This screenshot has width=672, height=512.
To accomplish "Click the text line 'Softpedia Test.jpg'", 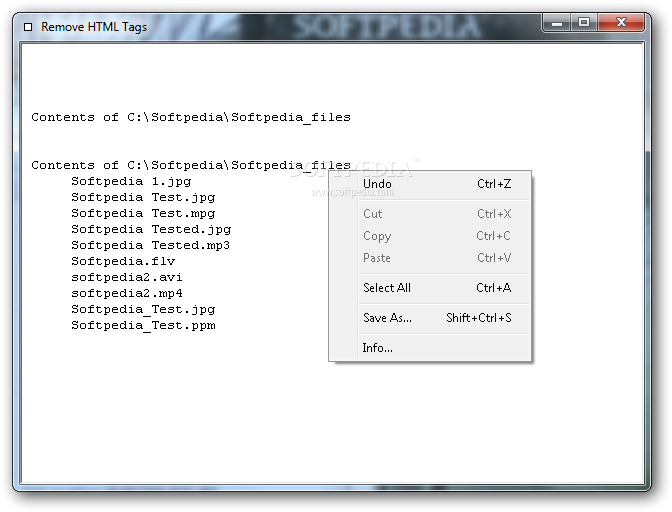I will point(143,198).
